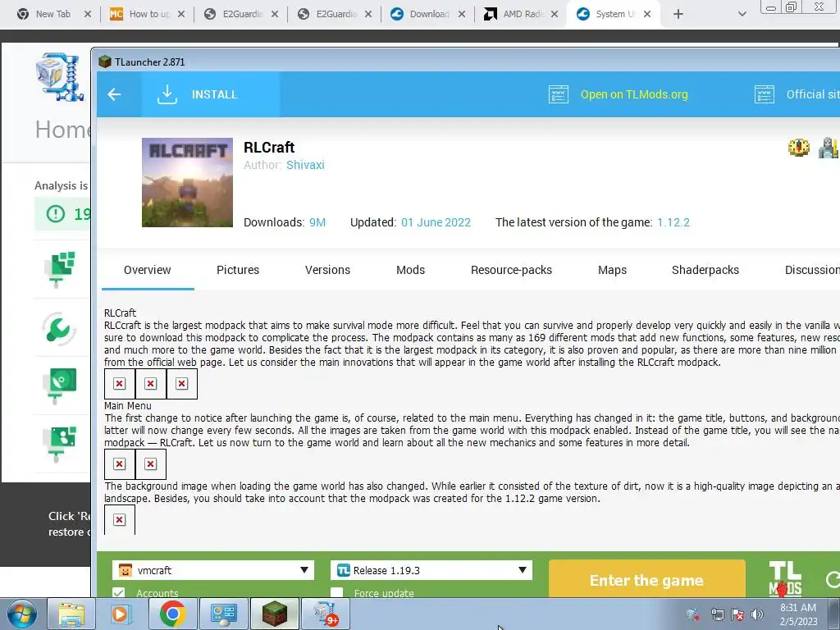Open author Shivaxi's profile link

305,165
